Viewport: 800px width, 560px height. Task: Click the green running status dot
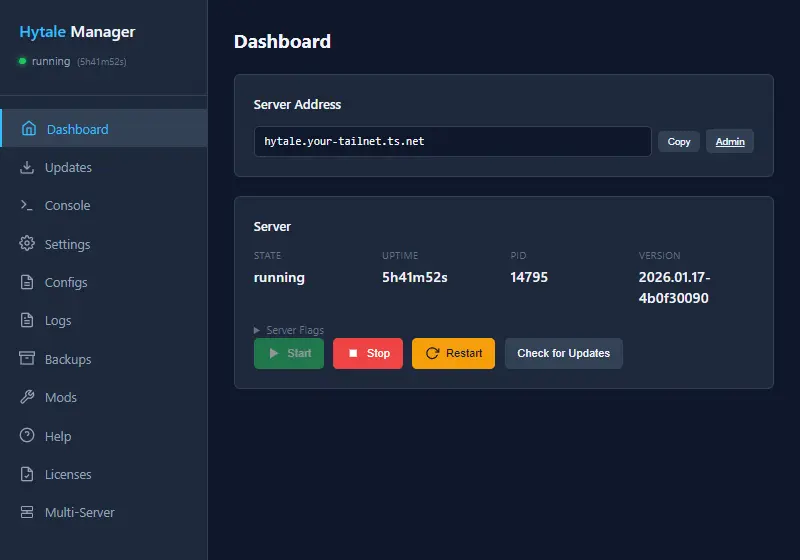(22, 61)
